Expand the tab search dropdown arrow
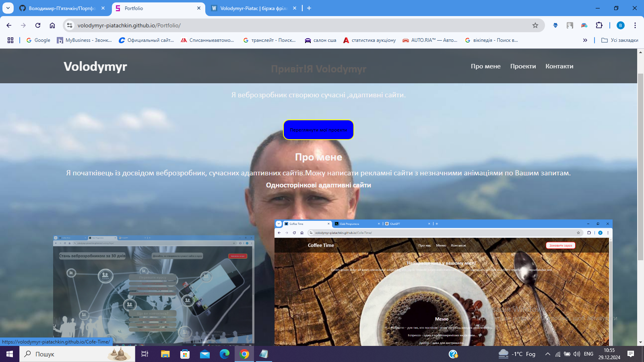This screenshot has width=644, height=362. coord(8,8)
